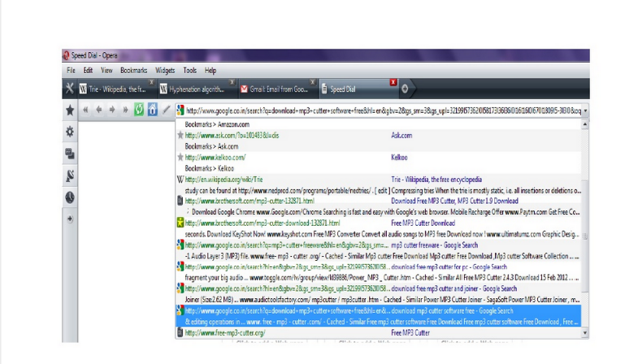Expand the address bar dropdown arrow
The image size is (638, 364).
point(585,110)
